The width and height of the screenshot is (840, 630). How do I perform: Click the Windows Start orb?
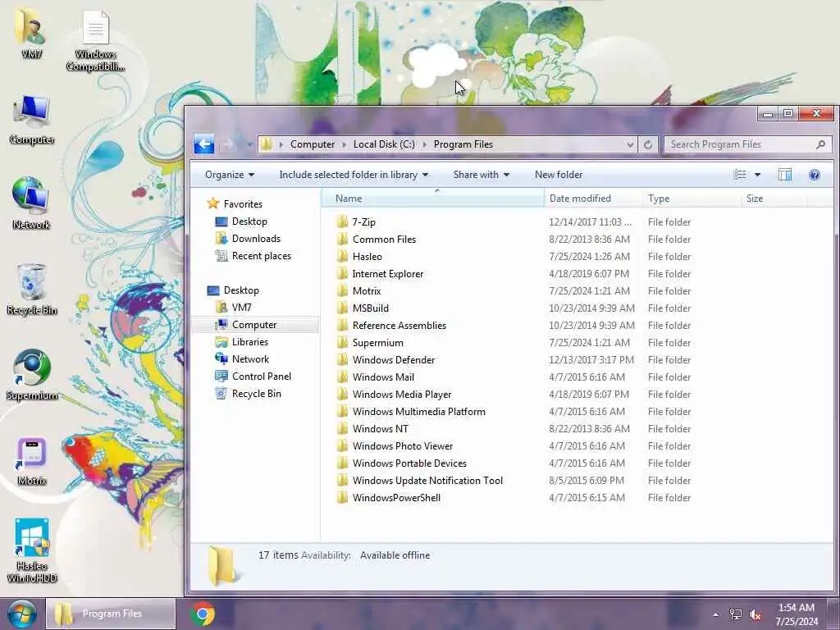tap(22, 614)
